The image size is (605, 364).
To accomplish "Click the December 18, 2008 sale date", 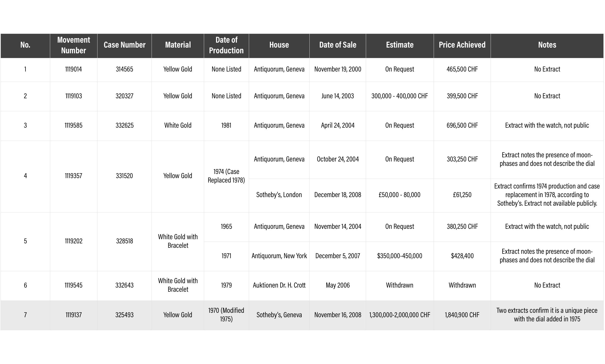I will [x=337, y=195].
